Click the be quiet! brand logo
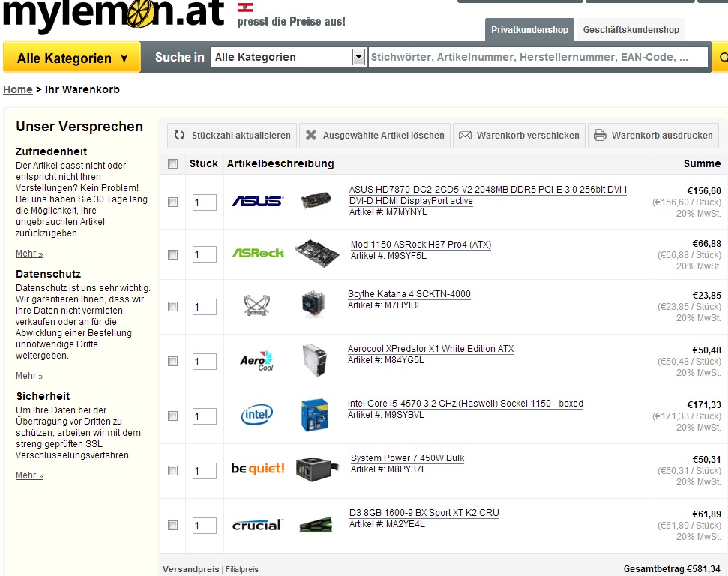The width and height of the screenshot is (728, 576). [258, 469]
